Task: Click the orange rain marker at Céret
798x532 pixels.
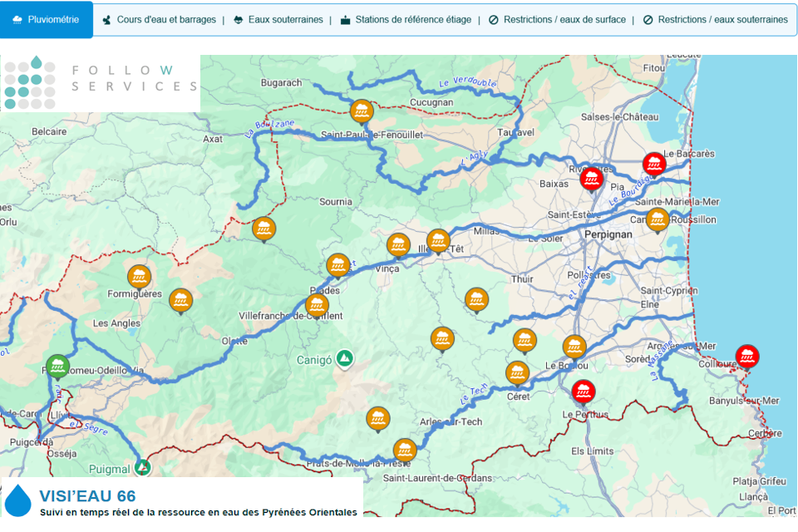Action: (517, 372)
